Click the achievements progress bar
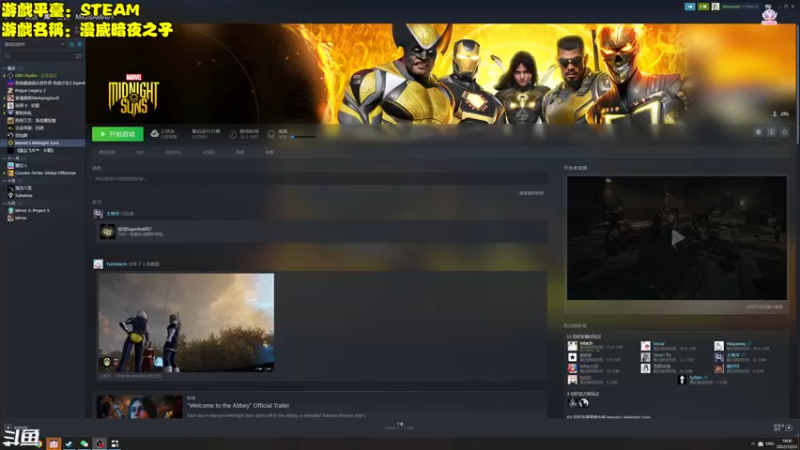 coord(303,137)
